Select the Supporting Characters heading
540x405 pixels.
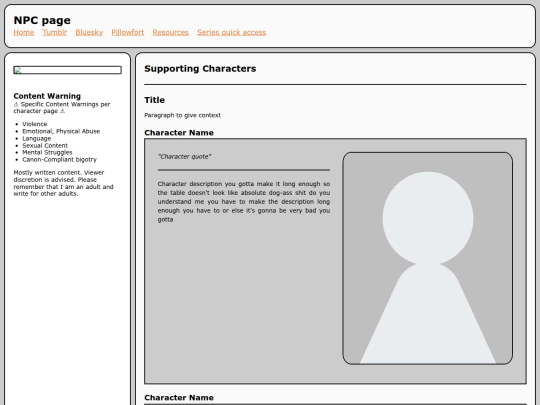(x=200, y=69)
